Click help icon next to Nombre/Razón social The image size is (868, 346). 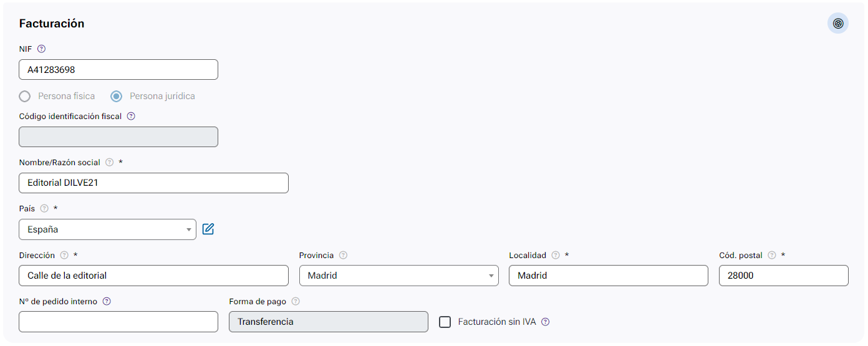110,162
